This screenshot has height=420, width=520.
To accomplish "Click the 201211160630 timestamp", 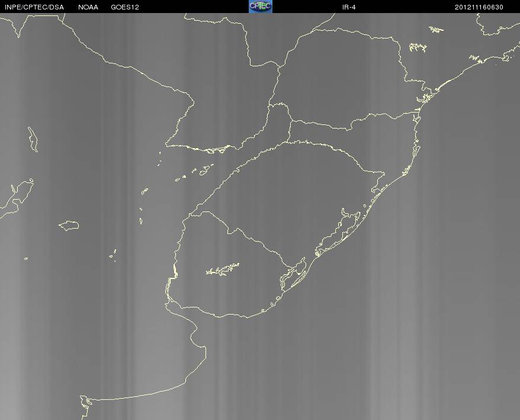I will pyautogui.click(x=479, y=7).
